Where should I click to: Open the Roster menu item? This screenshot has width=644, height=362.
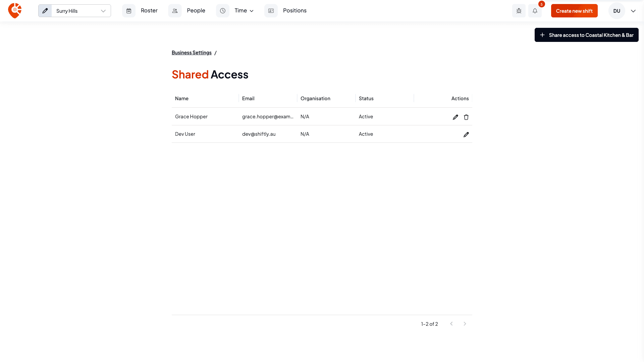149,11
